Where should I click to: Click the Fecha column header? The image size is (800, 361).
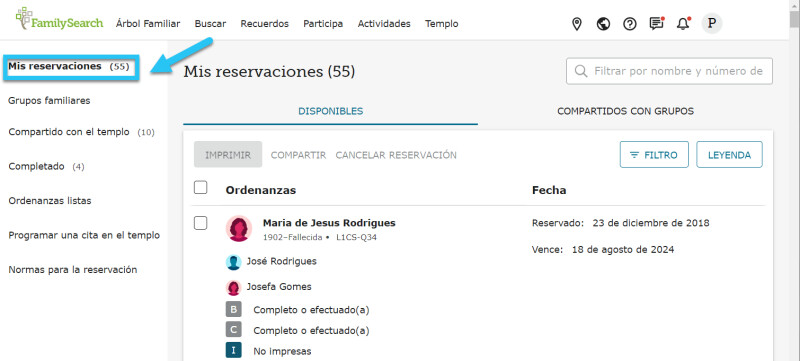coord(549,190)
